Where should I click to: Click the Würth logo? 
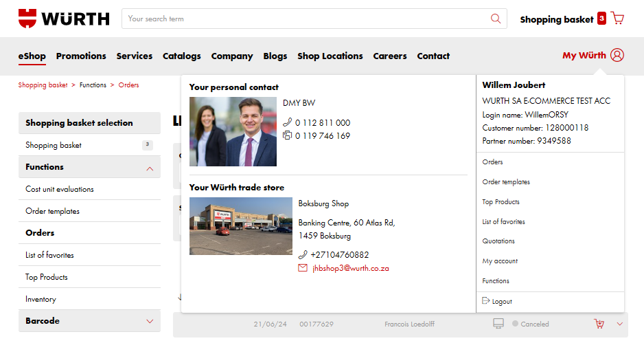64,19
